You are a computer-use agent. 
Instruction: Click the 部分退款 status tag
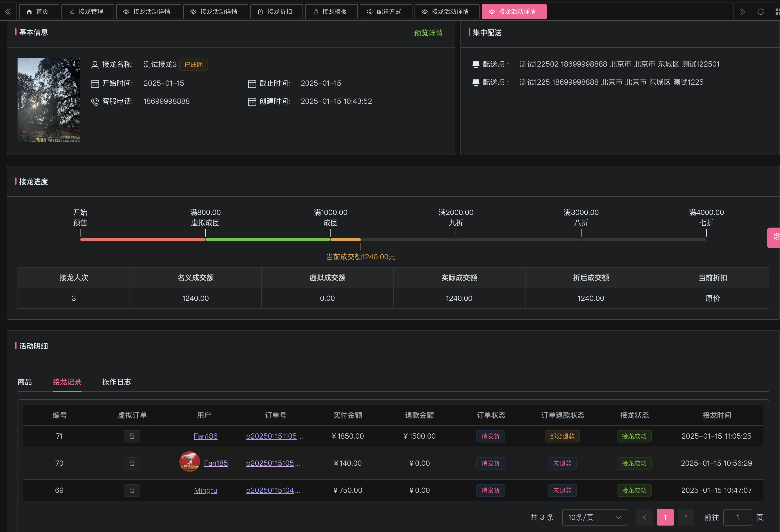coord(562,436)
